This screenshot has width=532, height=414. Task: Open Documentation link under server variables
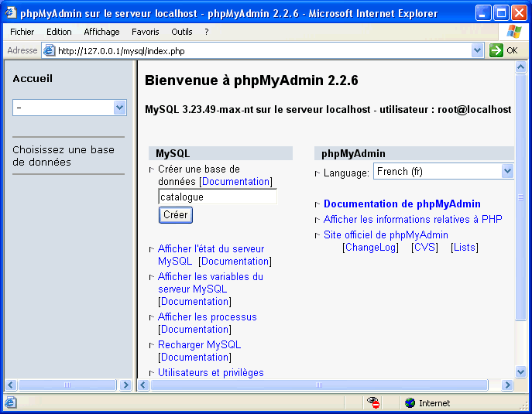pyautogui.click(x=194, y=302)
